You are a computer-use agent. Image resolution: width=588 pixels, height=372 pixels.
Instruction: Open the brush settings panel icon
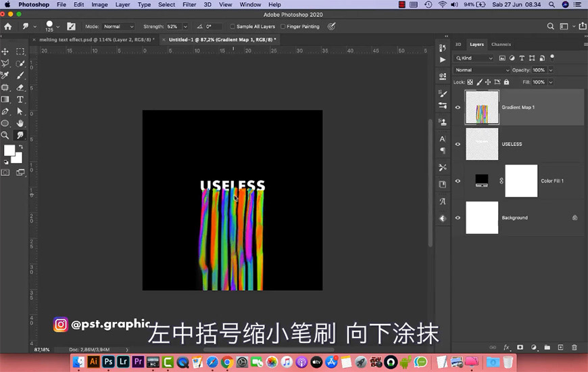(x=71, y=26)
